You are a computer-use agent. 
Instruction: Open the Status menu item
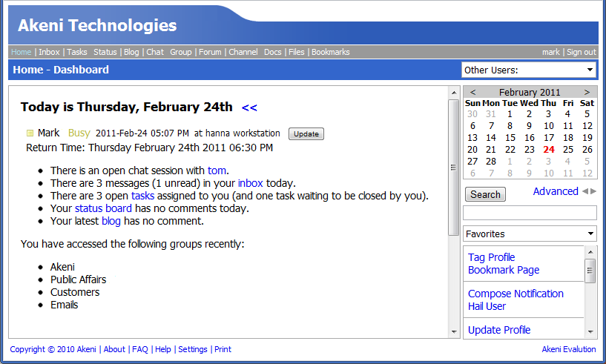(x=105, y=52)
